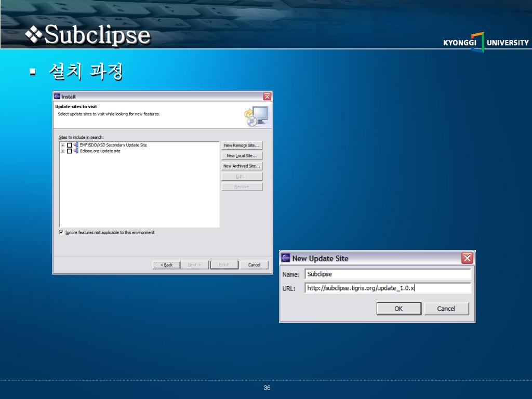Click the grayed-out Remove button
The width and height of the screenshot is (532, 399).
[242, 187]
